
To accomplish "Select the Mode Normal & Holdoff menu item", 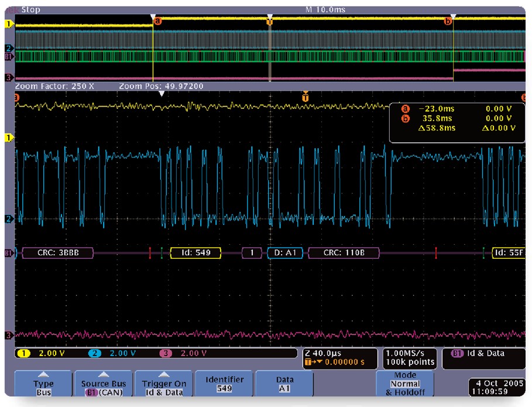I will pyautogui.click(x=405, y=384).
